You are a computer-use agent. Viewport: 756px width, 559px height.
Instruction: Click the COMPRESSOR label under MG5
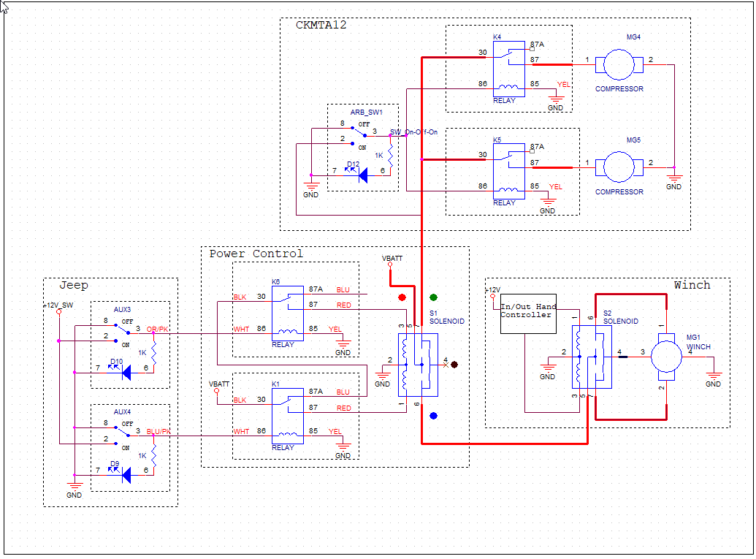click(x=619, y=192)
